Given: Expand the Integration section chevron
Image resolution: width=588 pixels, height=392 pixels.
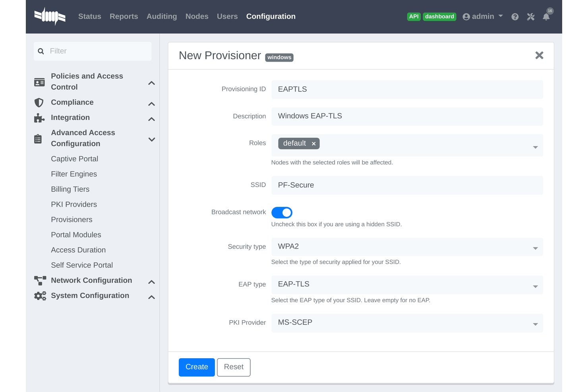Looking at the screenshot, I should pyautogui.click(x=151, y=119).
